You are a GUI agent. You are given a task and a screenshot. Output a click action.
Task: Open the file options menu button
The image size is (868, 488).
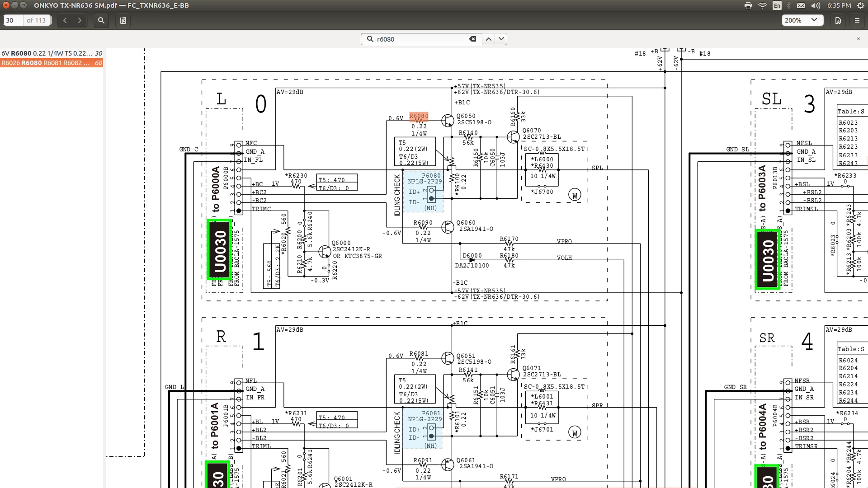coord(838,20)
